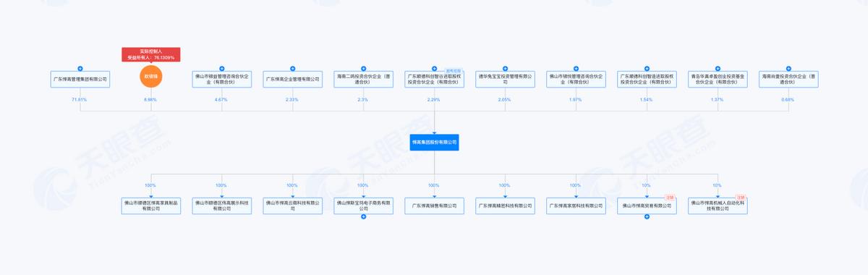Open shareholder node 佛山市锦悦管理咨询合伙企业

[576, 79]
